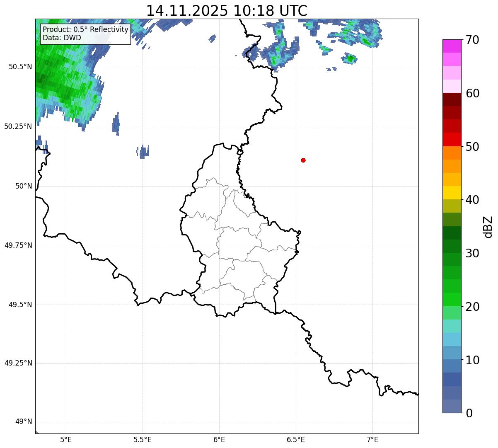
Task: Click the 5°E longitude label
Action: tap(66, 440)
